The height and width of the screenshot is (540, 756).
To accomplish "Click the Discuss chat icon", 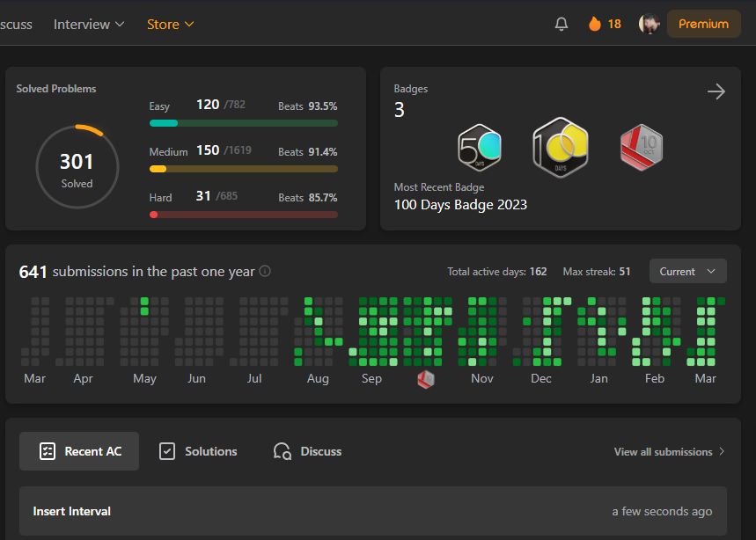I will (x=283, y=451).
